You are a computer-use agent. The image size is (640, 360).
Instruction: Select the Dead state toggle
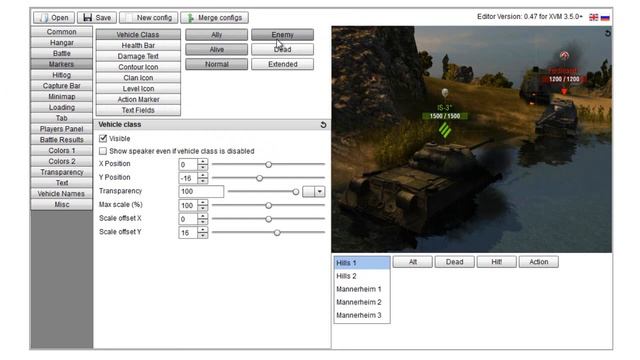click(x=282, y=49)
